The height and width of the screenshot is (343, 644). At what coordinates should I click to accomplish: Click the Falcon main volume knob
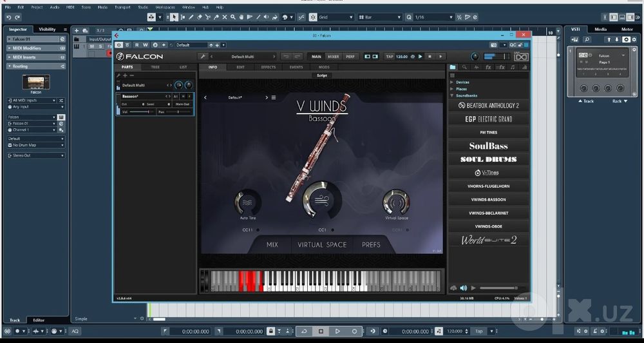tap(475, 56)
